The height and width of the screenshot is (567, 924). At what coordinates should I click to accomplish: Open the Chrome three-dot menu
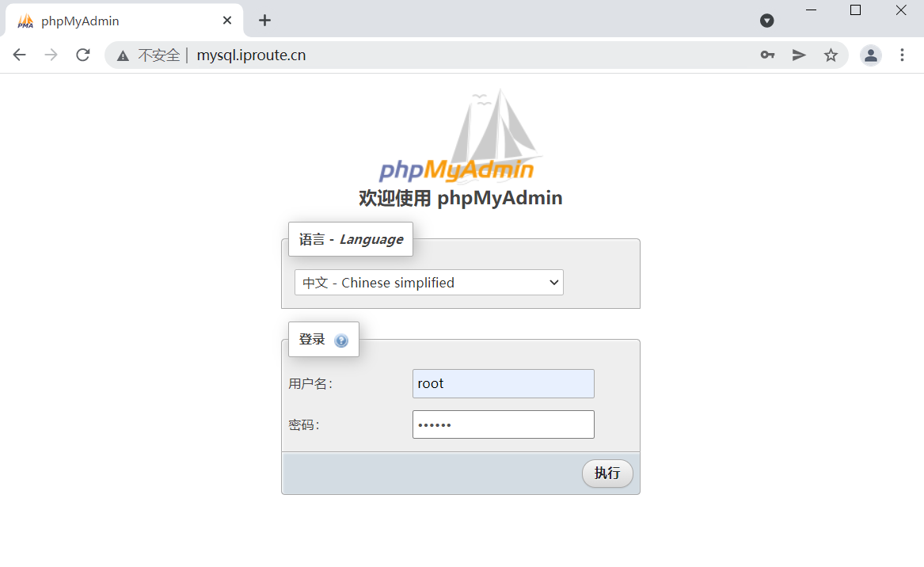coord(902,55)
